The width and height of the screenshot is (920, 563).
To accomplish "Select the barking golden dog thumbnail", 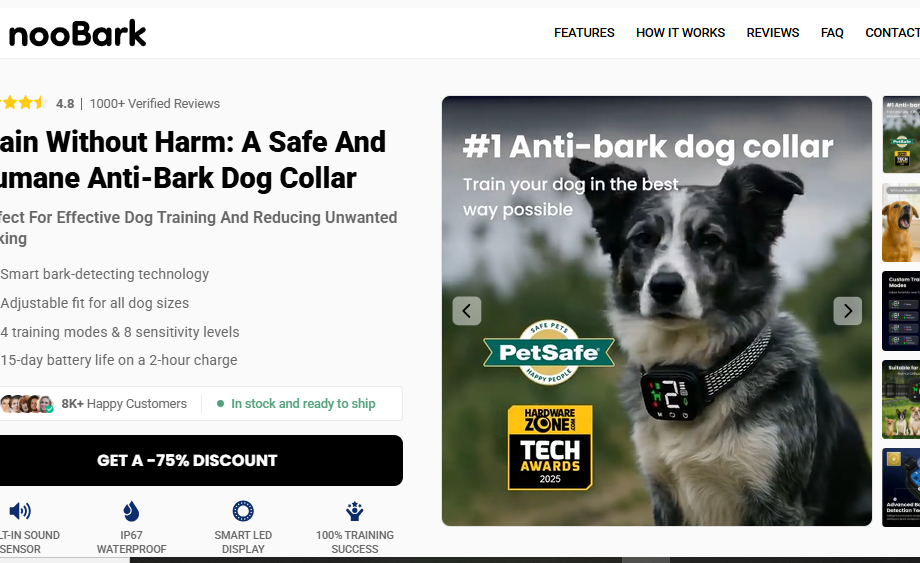I will (x=901, y=222).
